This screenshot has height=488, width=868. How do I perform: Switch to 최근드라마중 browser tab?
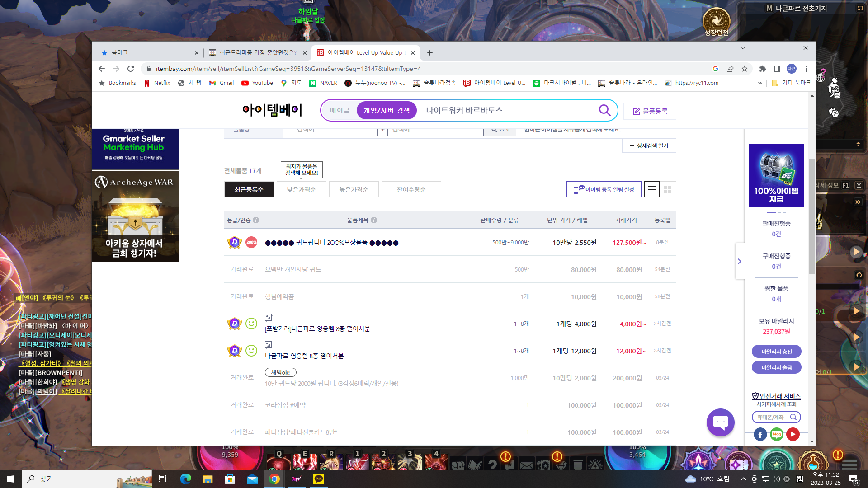257,53
